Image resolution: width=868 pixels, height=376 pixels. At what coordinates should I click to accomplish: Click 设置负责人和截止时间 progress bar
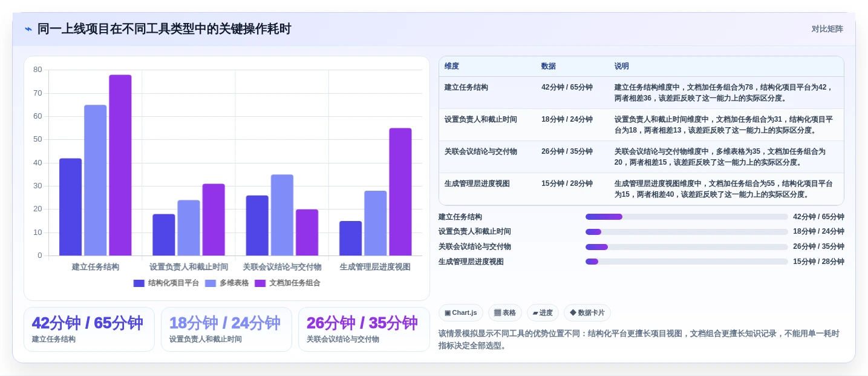687,232
